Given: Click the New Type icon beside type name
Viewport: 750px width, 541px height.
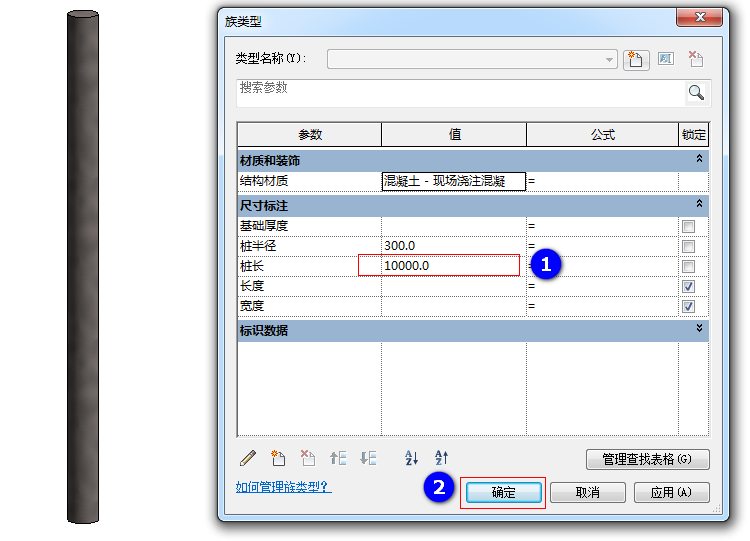Looking at the screenshot, I should point(636,60).
